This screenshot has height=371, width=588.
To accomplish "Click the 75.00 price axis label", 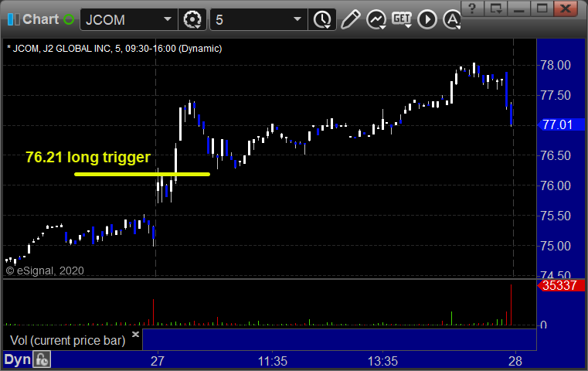I will (x=556, y=246).
